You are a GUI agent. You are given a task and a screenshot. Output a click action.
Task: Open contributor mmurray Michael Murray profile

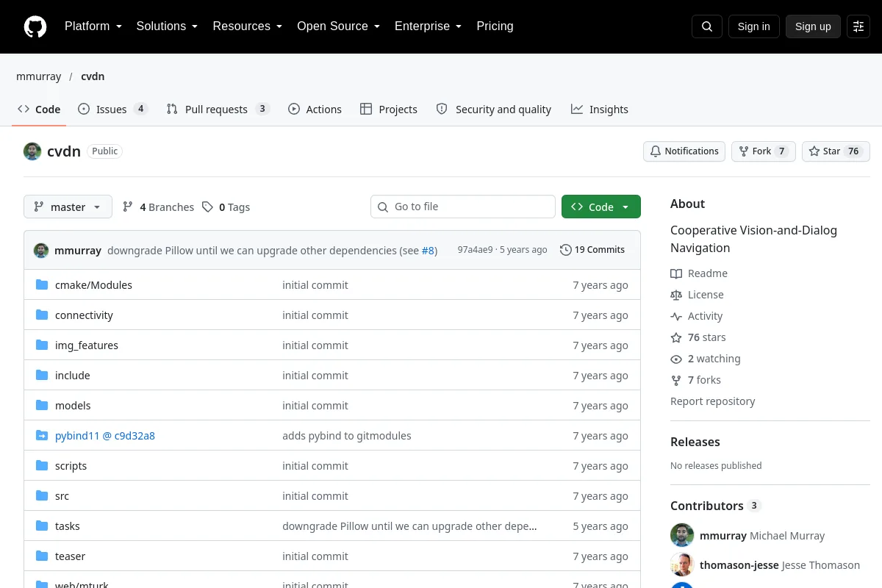click(762, 535)
